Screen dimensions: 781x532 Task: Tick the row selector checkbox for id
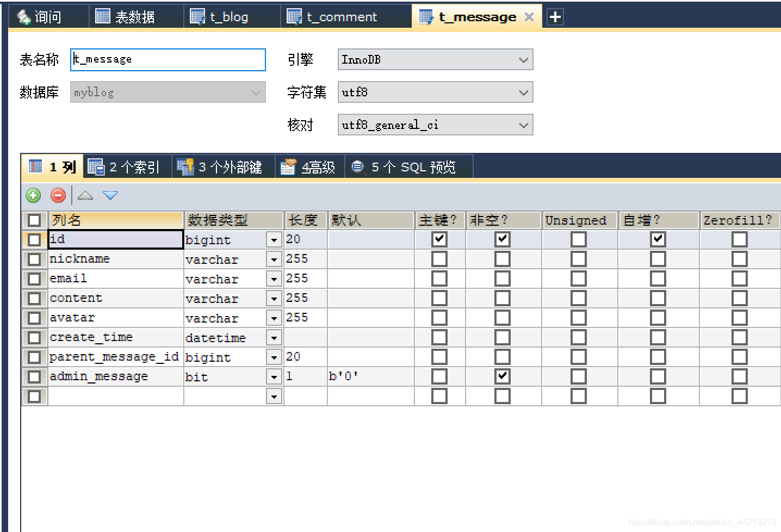(x=34, y=239)
